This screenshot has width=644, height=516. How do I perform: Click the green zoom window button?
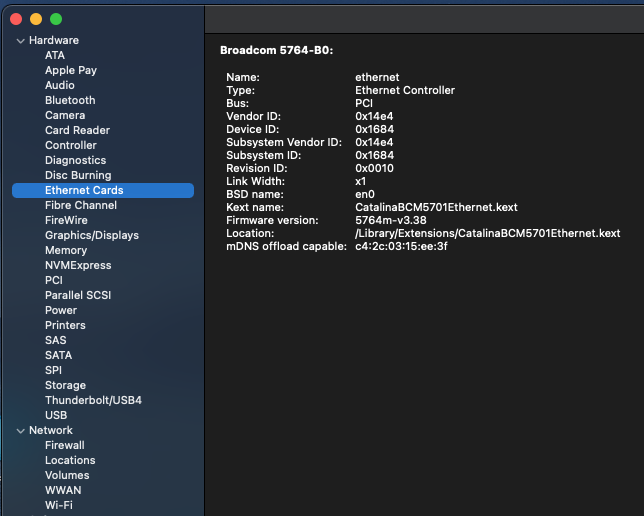click(x=56, y=19)
